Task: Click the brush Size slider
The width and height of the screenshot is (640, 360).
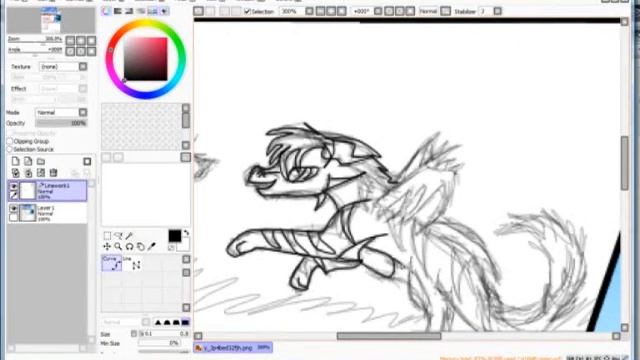Action: pos(164,334)
